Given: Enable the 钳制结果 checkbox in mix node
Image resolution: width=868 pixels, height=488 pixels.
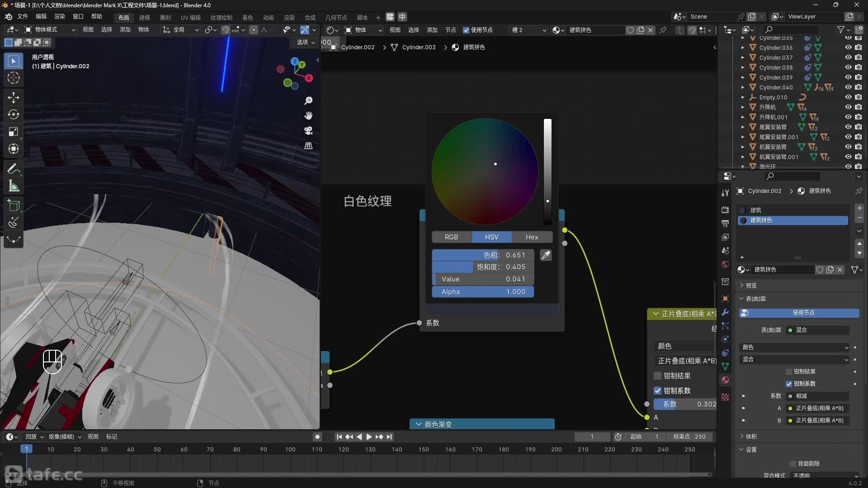Looking at the screenshot, I should click(658, 376).
